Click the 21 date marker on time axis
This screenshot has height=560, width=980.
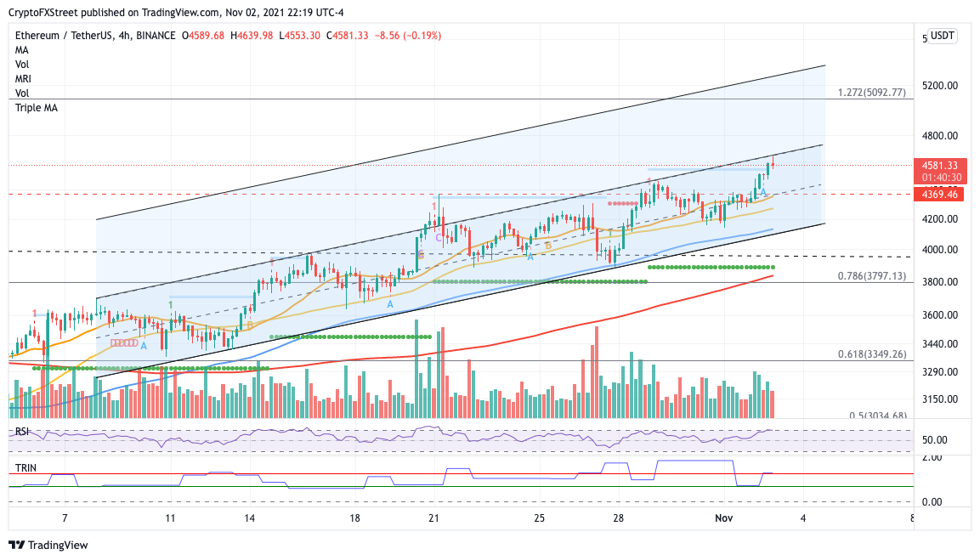(x=433, y=518)
